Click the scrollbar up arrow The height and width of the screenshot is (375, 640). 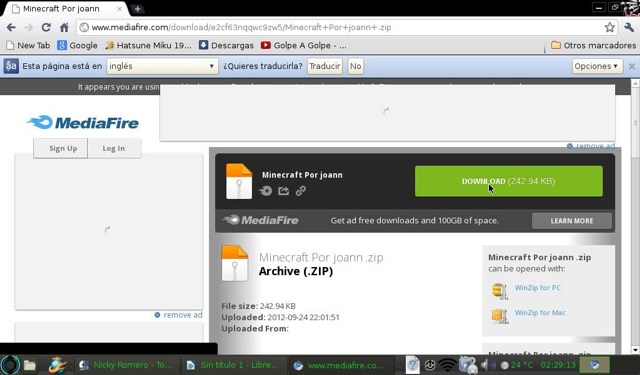pyautogui.click(x=636, y=83)
